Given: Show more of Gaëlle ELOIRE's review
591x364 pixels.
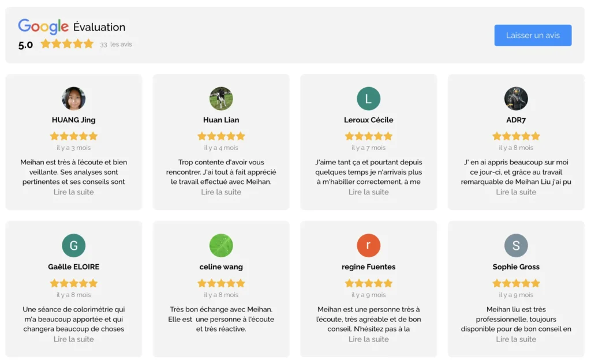Looking at the screenshot, I should [x=74, y=339].
